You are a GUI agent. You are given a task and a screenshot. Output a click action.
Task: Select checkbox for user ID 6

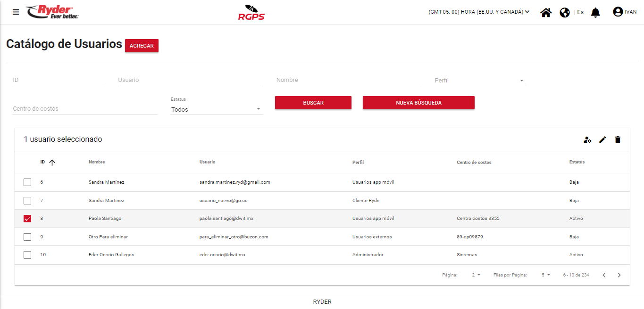pyautogui.click(x=27, y=182)
